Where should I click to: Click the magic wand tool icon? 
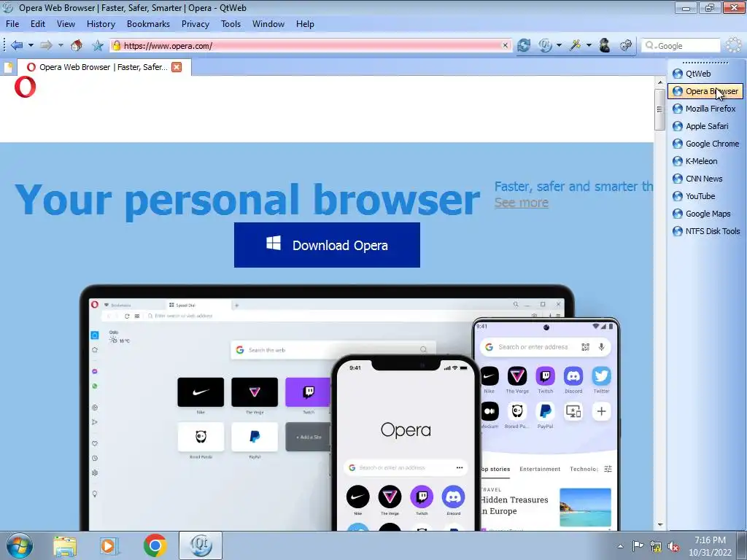click(x=575, y=45)
